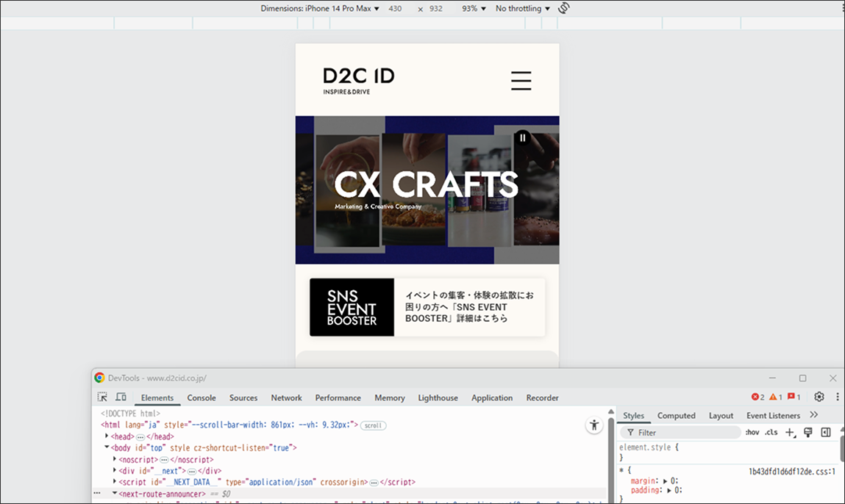This screenshot has width=845, height=504.
Task: Toggle the rendering emulations paintbrush icon
Action: (807, 433)
